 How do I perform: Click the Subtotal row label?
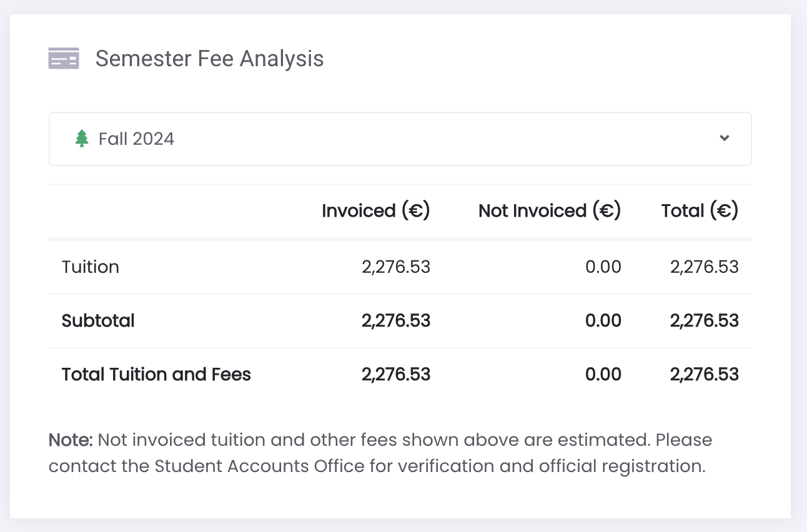click(x=98, y=321)
